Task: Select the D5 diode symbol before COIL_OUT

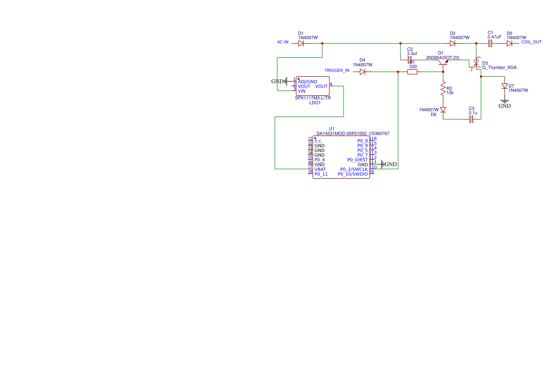Action: 509,44
